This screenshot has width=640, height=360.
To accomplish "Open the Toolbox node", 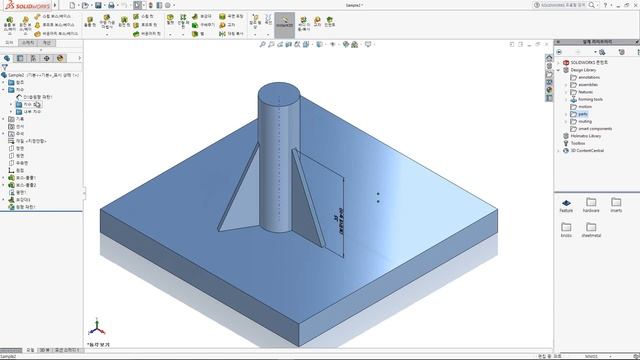I will [574, 143].
